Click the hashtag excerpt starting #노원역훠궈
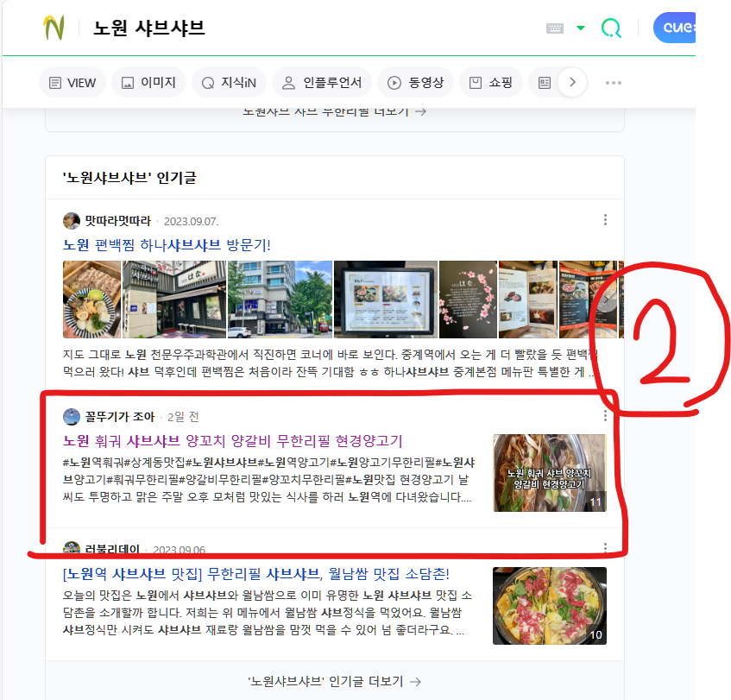 (x=269, y=479)
